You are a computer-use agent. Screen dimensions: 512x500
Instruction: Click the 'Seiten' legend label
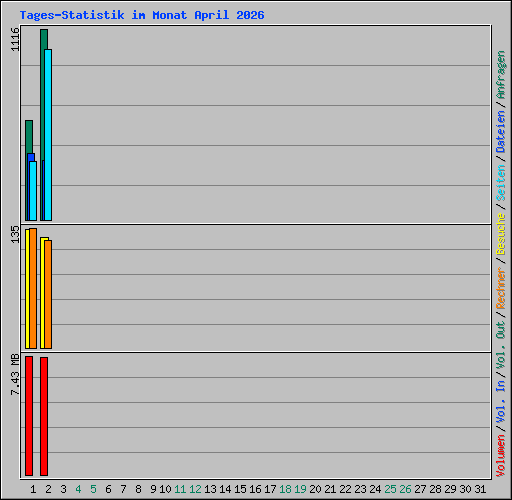(501, 183)
